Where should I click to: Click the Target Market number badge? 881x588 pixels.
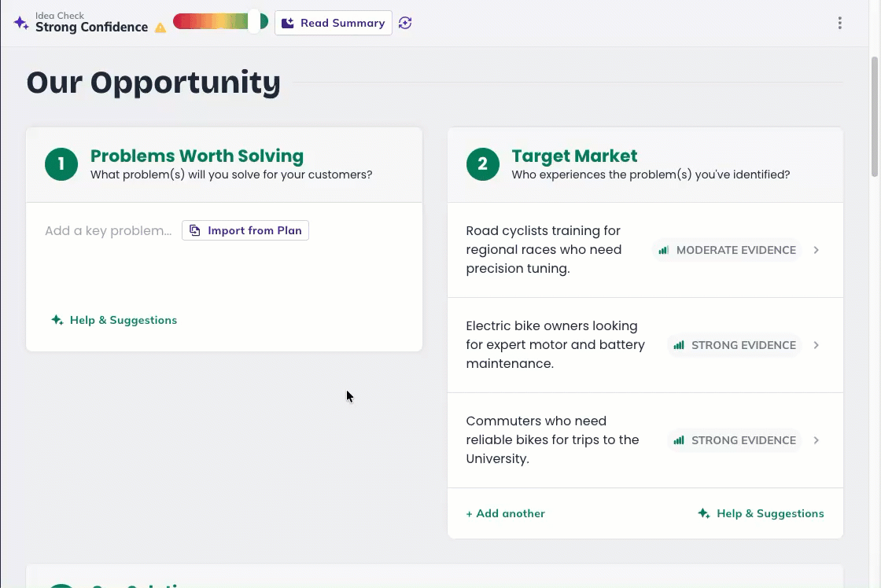coord(483,165)
